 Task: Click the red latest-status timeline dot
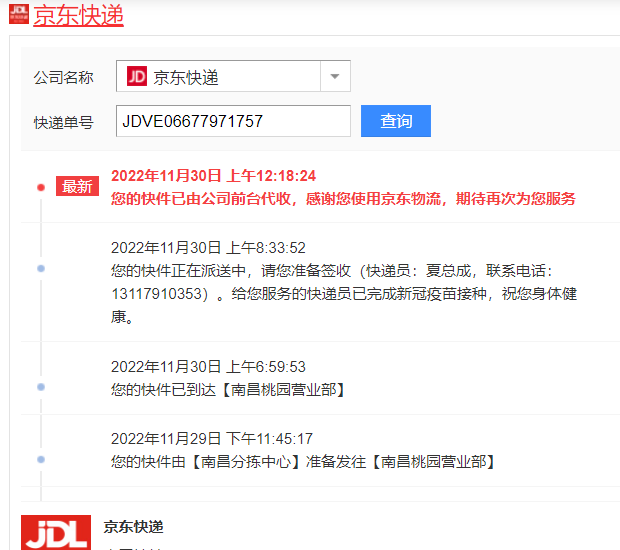[41, 187]
